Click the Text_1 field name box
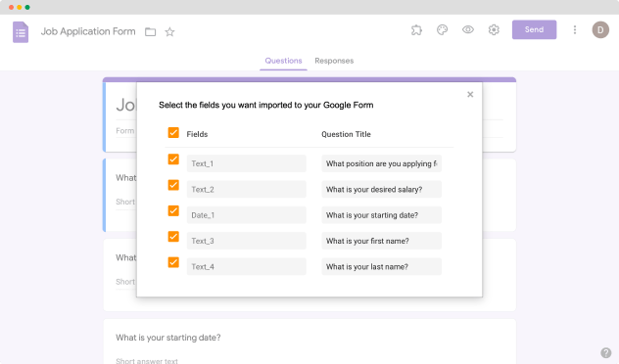Image resolution: width=619 pixels, height=364 pixels. coord(247,163)
